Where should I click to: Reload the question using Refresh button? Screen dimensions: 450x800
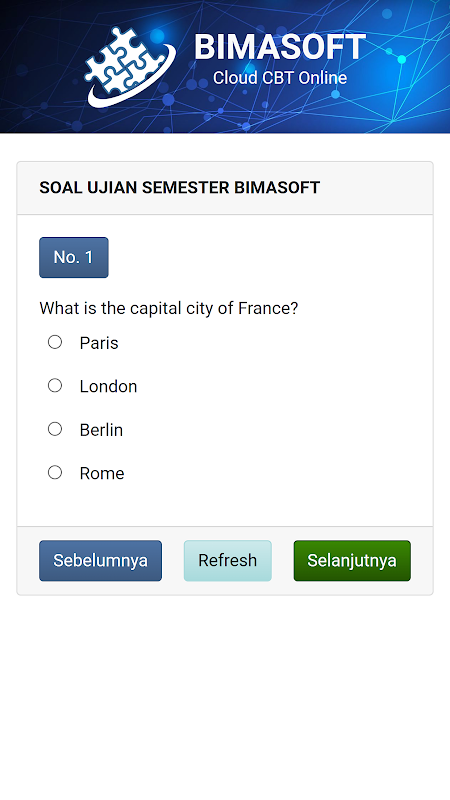click(x=228, y=560)
